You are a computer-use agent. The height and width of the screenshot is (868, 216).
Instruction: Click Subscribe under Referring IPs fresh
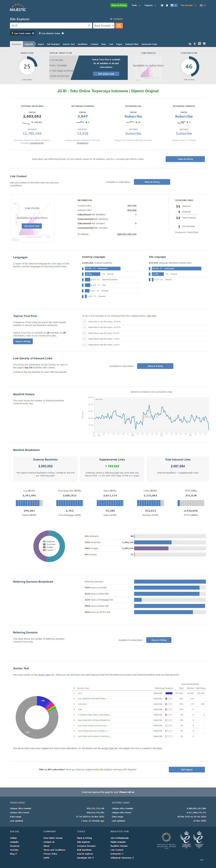point(133,116)
